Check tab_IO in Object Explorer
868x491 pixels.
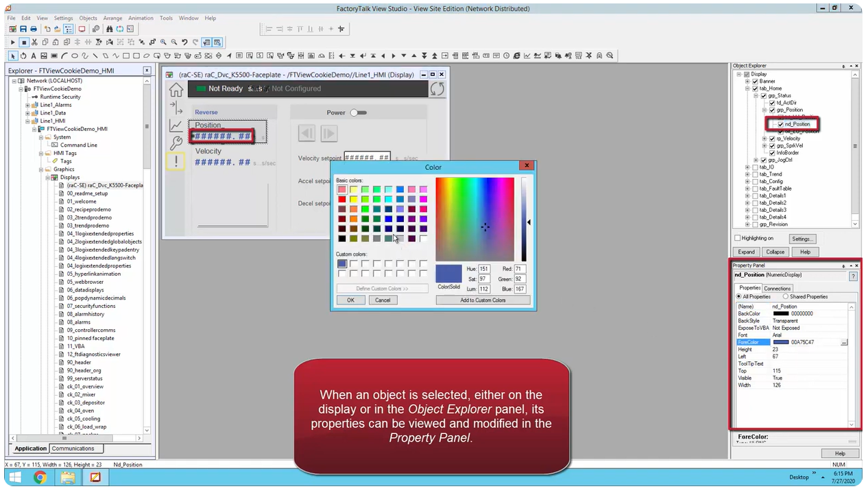click(x=756, y=168)
